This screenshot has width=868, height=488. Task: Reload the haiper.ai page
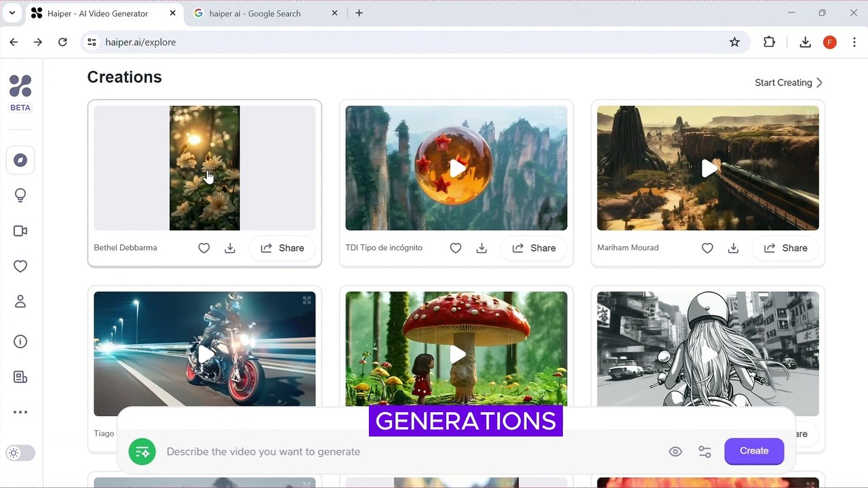(x=62, y=42)
